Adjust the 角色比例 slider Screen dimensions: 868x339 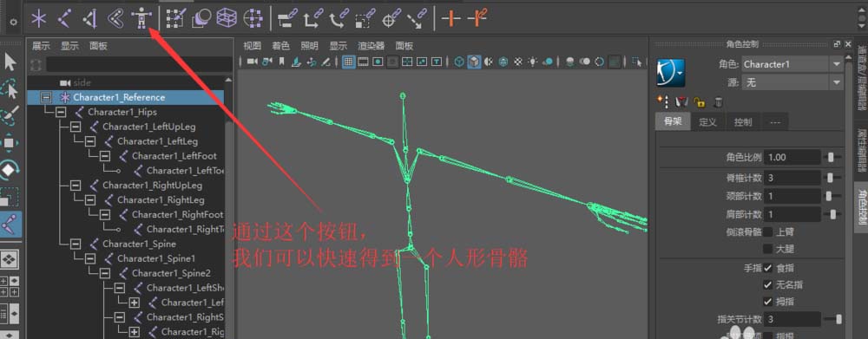[831, 158]
